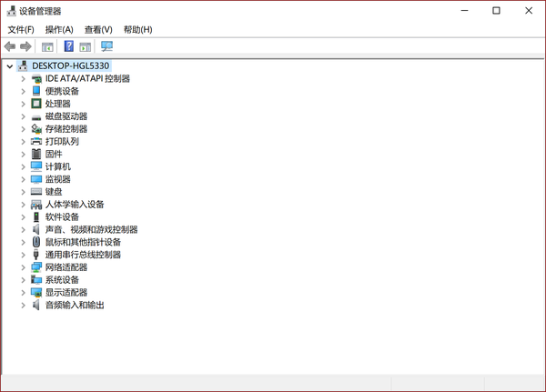Image resolution: width=546 pixels, height=392 pixels.
Task: Expand the 显示适配器 node arrow
Action: [23, 293]
